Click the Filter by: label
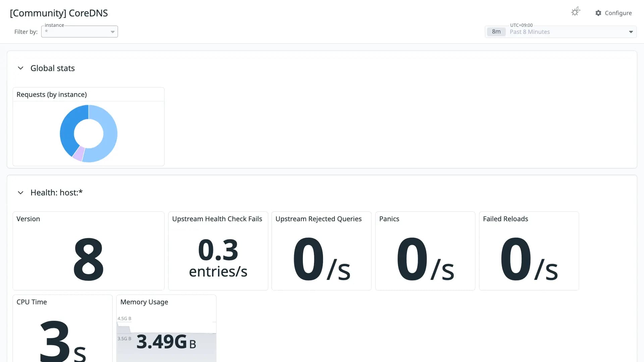This screenshot has width=644, height=362. (26, 32)
